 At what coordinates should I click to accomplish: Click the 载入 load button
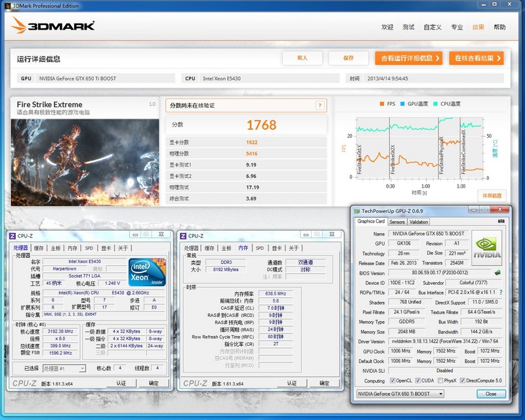(x=303, y=58)
